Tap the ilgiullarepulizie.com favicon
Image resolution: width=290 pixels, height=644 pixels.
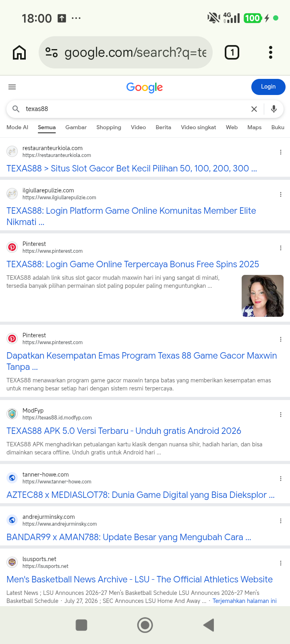point(12,194)
